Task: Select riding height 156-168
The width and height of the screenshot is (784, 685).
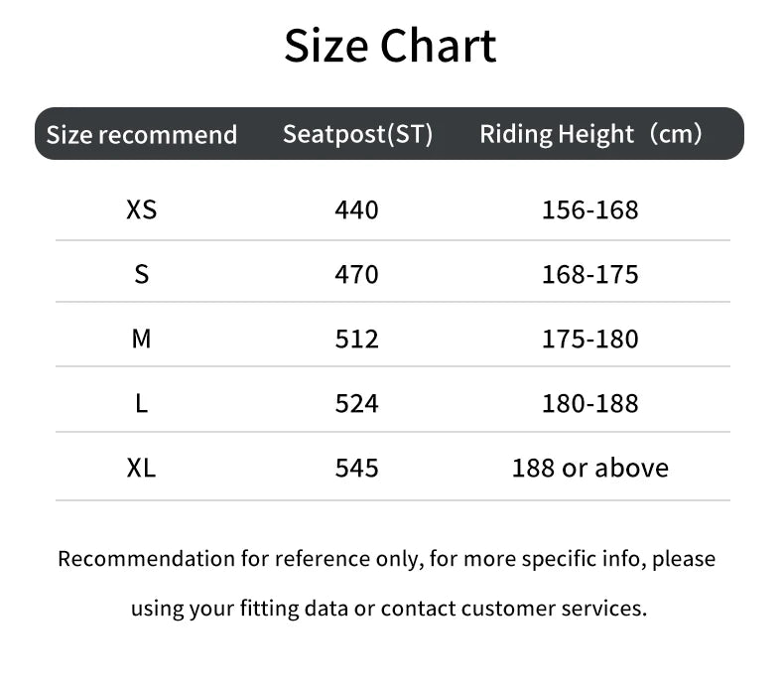Action: [590, 210]
